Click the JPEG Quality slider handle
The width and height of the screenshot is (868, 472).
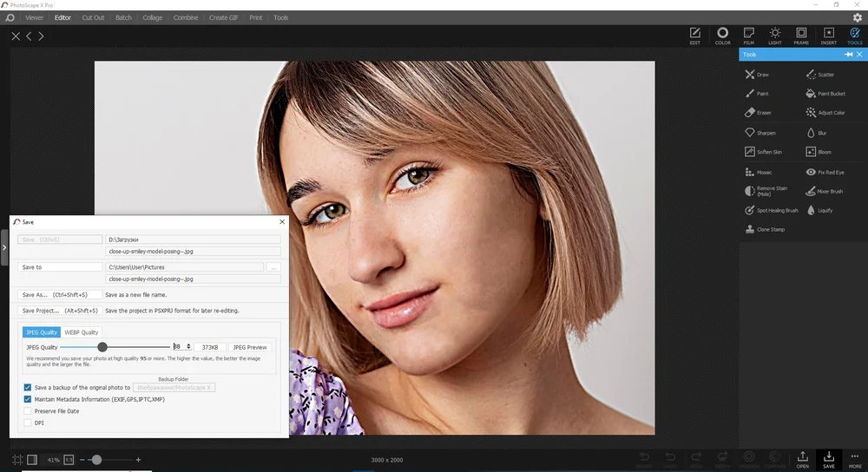click(102, 347)
